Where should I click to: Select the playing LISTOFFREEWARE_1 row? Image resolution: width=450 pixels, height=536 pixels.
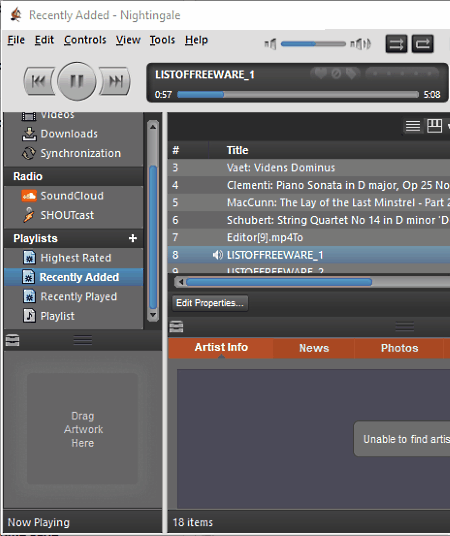click(309, 255)
